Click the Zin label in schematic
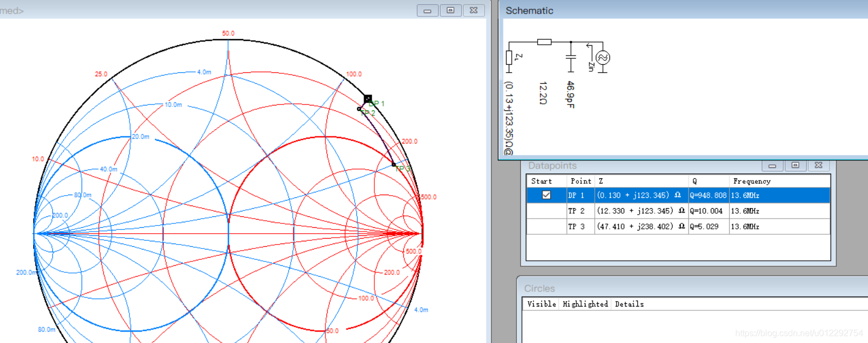Image resolution: width=868 pixels, height=343 pixels. [x=591, y=66]
